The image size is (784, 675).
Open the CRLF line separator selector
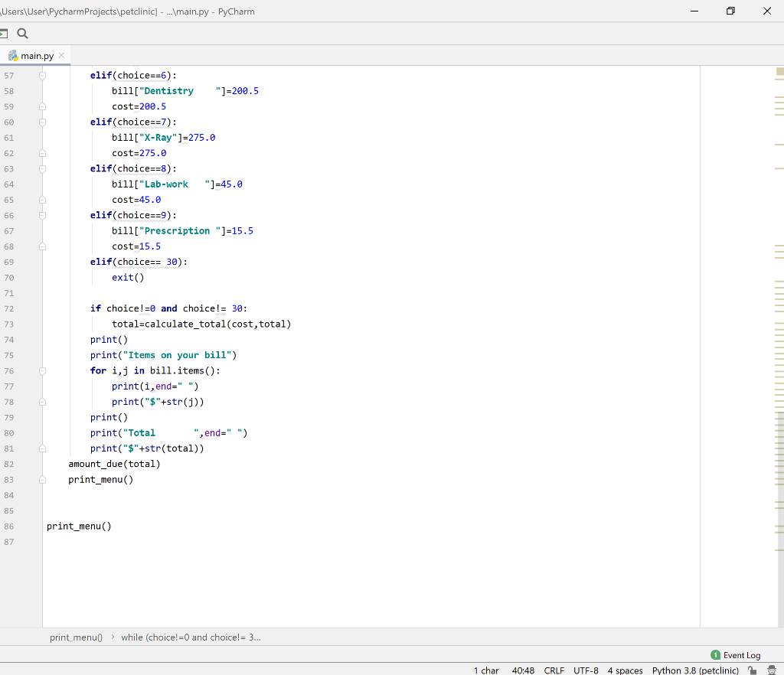(x=554, y=670)
